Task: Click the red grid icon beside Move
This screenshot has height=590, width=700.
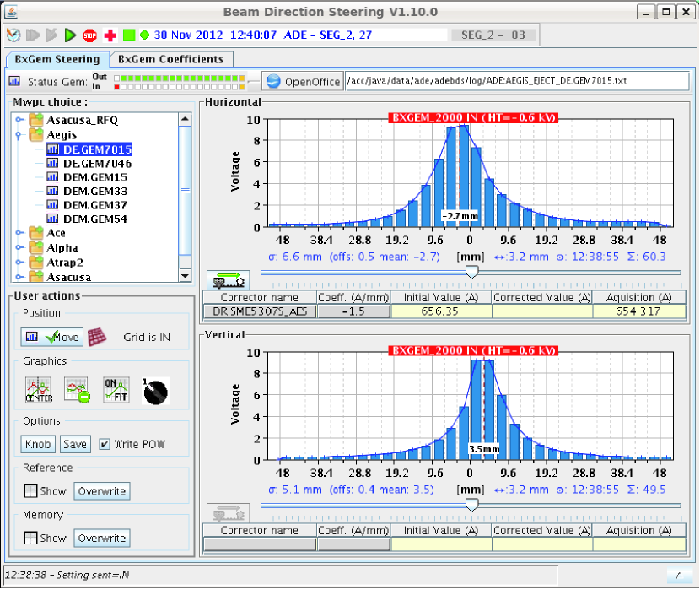Action: [98, 337]
